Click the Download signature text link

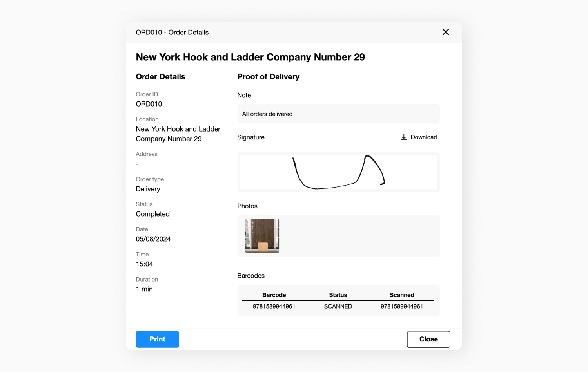[x=423, y=137]
